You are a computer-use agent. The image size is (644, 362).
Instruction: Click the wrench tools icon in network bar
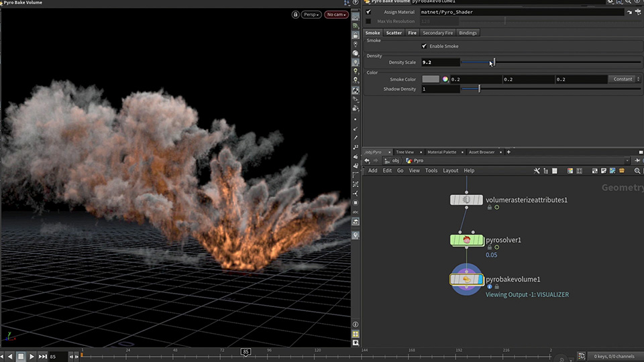(537, 171)
